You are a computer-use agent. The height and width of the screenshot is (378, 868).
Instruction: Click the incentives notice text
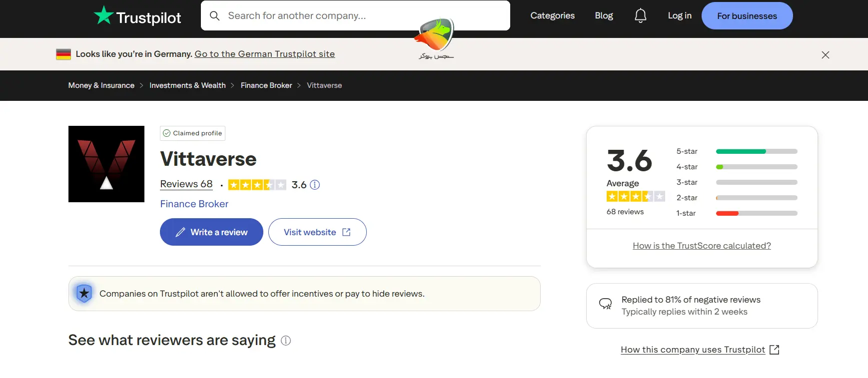coord(262,294)
